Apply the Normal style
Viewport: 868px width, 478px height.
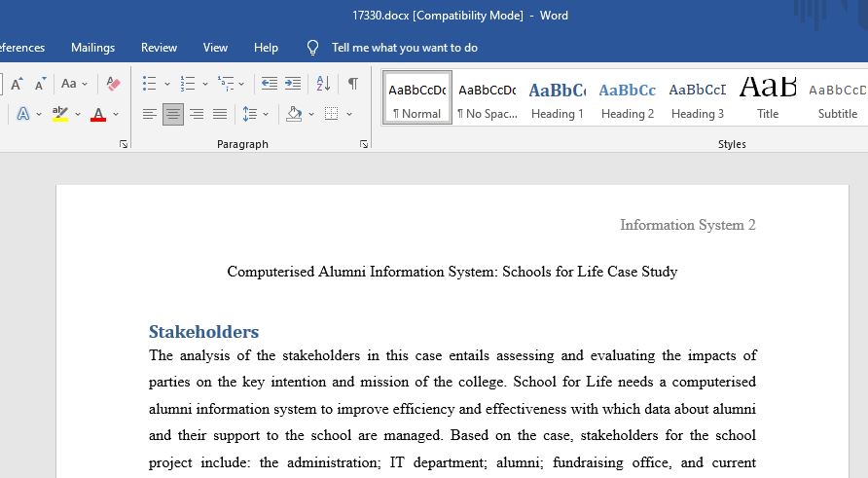(x=417, y=97)
